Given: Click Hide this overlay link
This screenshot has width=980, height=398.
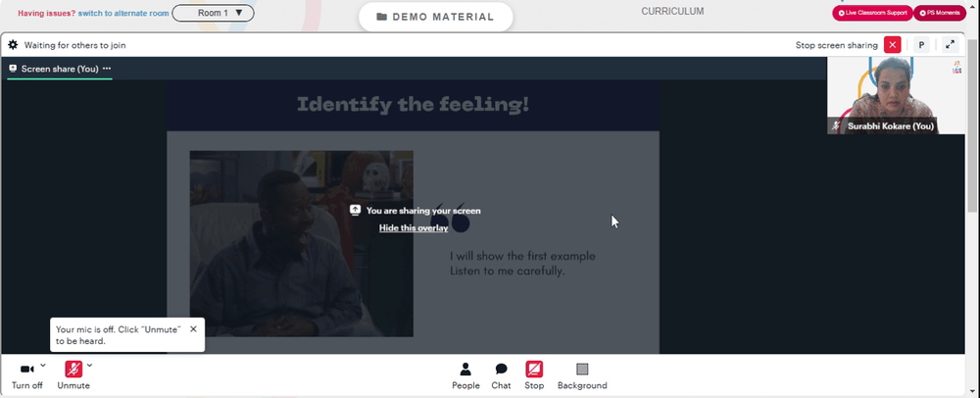Looking at the screenshot, I should [x=414, y=228].
